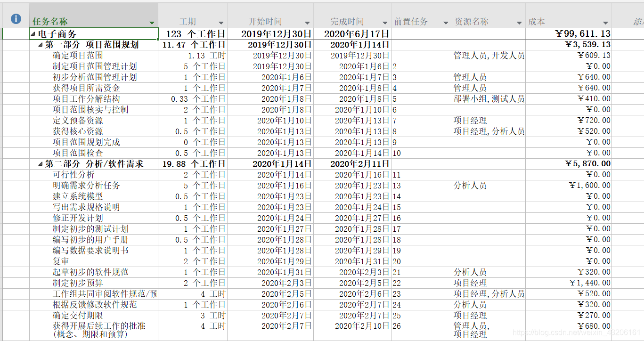Image resolution: width=644 pixels, height=341 pixels.
Task: Click the ¥1,440.00 cost cell
Action: (569, 283)
